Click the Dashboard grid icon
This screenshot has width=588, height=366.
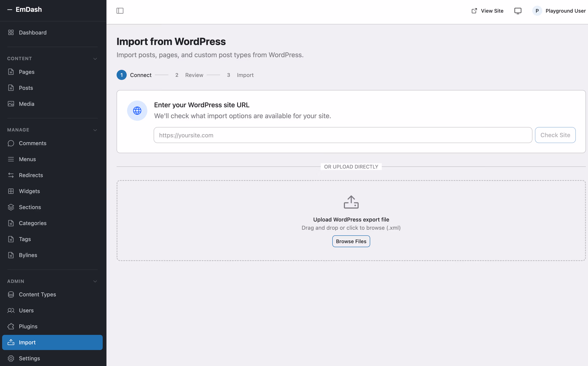click(11, 32)
